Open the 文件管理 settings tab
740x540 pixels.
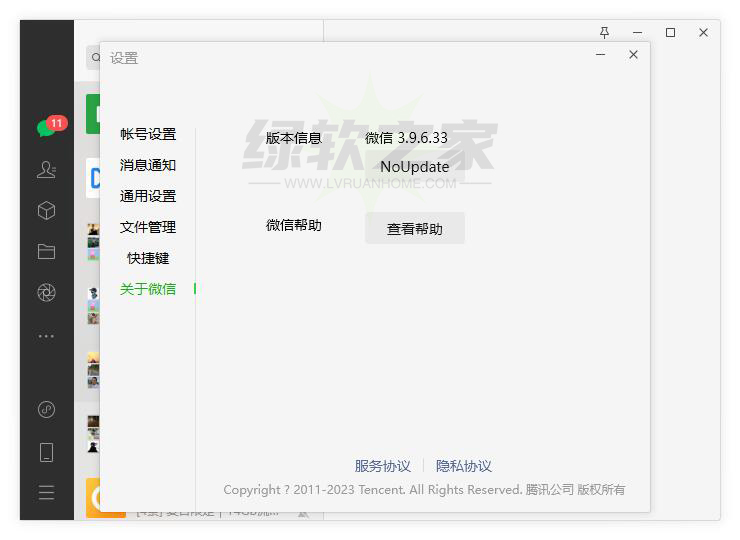148,227
